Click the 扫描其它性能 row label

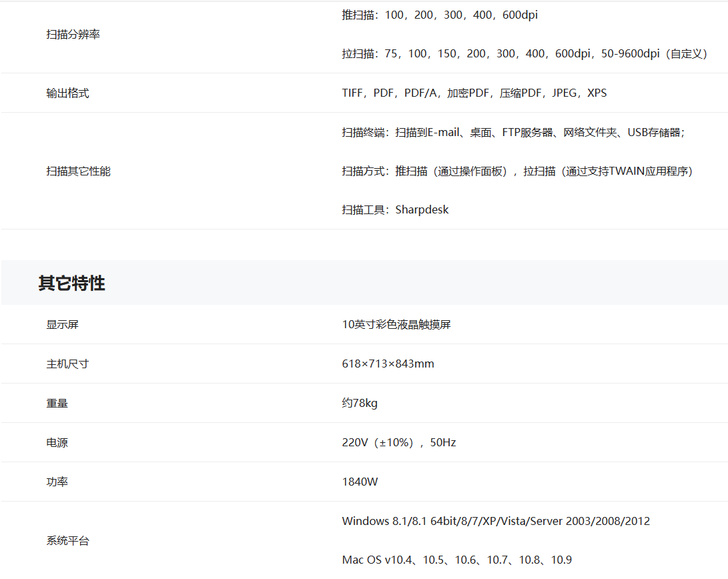tap(78, 171)
